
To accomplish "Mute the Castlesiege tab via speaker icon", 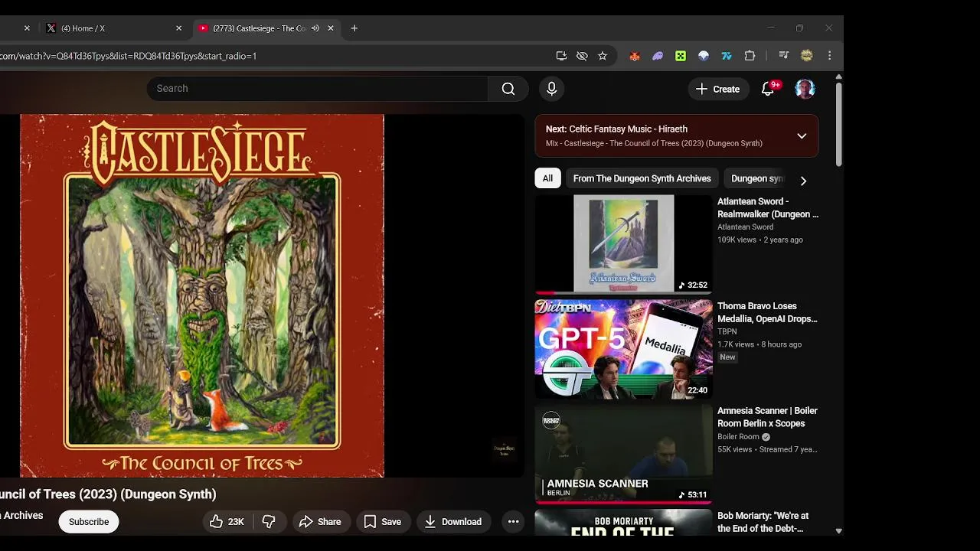I will point(315,28).
